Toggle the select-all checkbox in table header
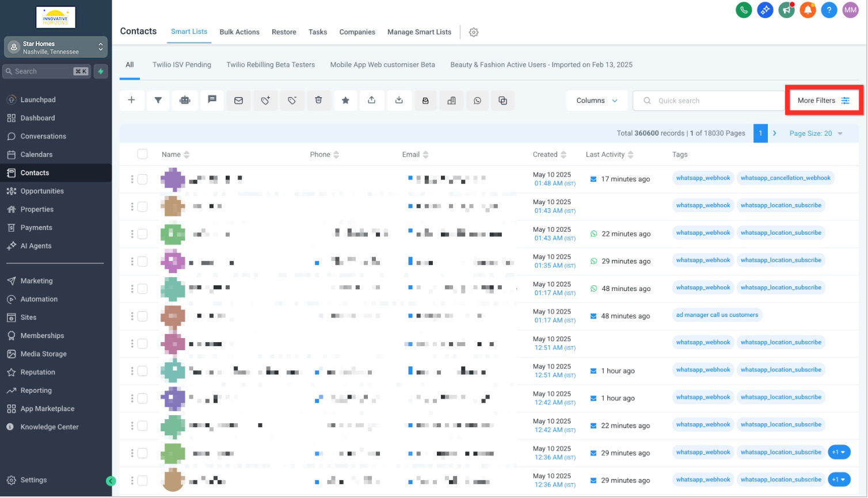The image size is (868, 498). [x=142, y=154]
